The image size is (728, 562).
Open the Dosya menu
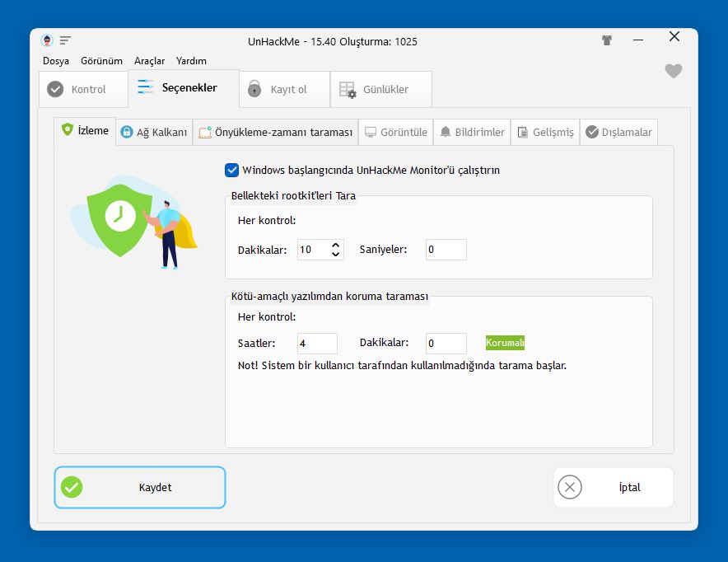pos(56,61)
